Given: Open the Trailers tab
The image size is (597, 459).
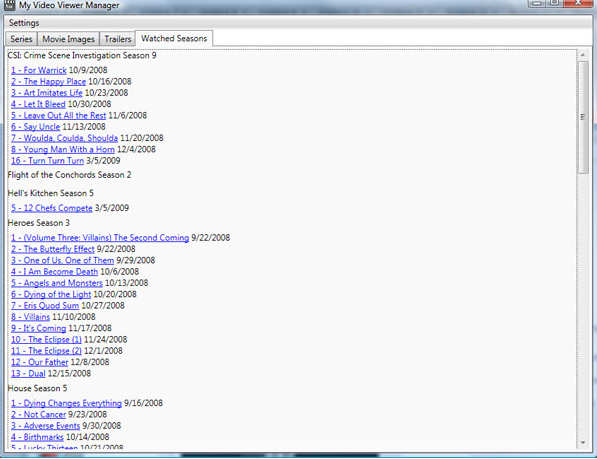Looking at the screenshot, I should [118, 39].
